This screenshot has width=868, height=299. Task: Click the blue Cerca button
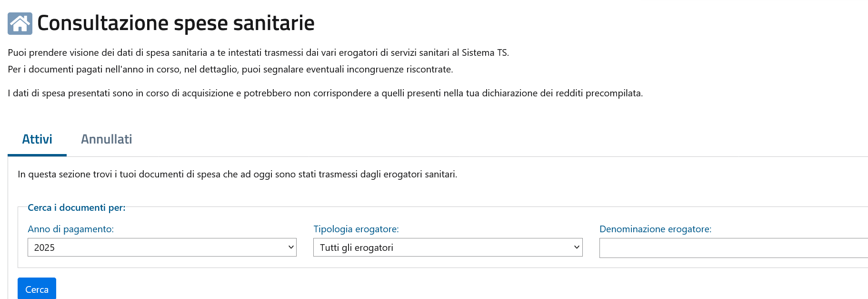[x=37, y=289]
